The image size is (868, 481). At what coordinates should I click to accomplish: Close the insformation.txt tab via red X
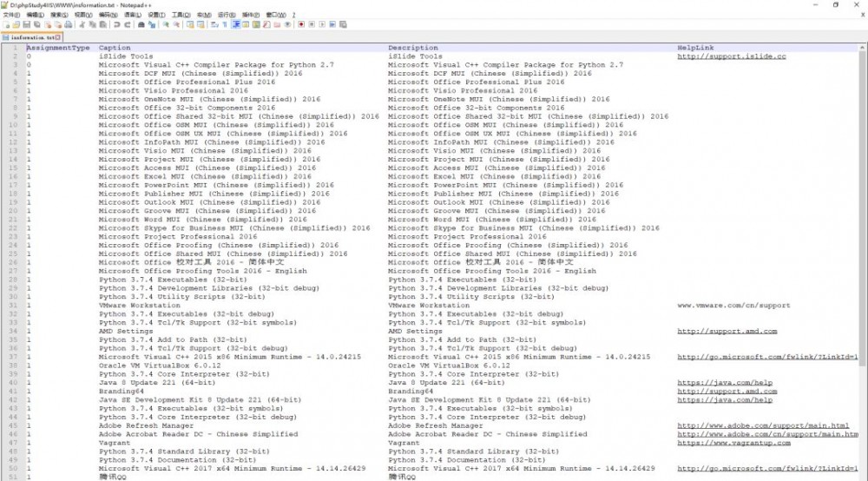point(58,37)
